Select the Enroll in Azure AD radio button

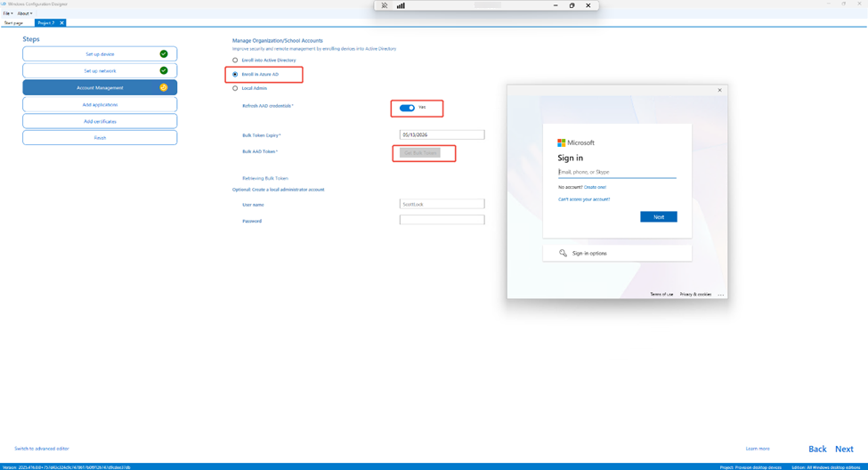235,74
